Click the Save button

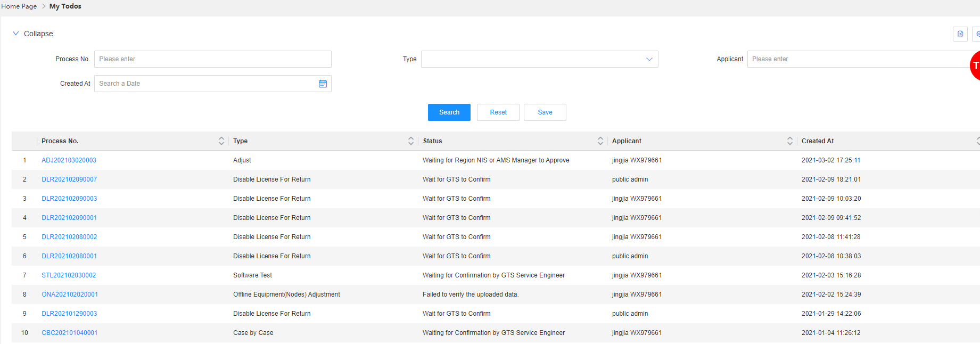click(545, 112)
